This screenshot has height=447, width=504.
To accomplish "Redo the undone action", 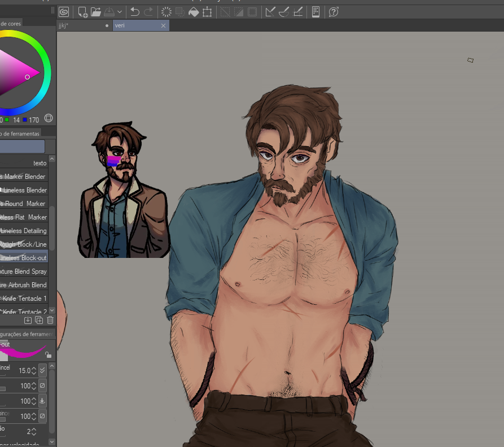I will click(x=148, y=12).
